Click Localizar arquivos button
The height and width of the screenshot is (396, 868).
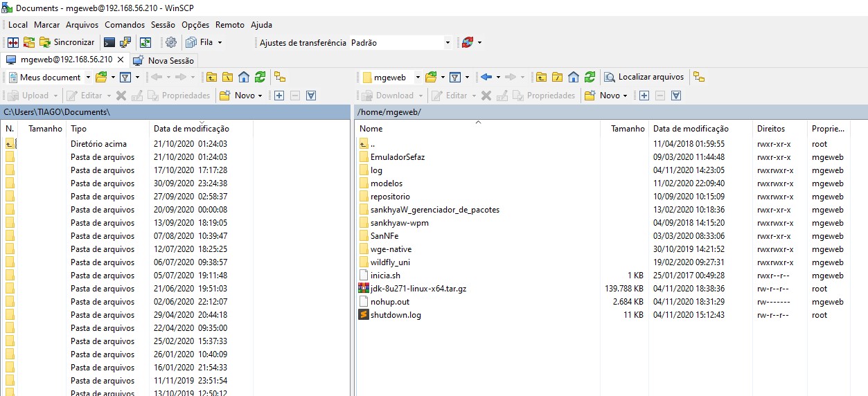(x=644, y=77)
